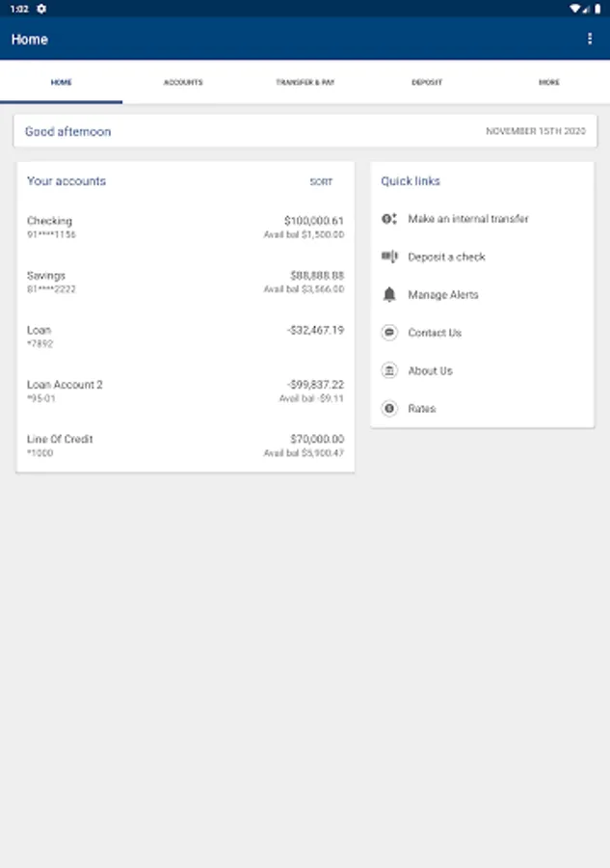610x868 pixels.
Task: Click the internal transfer icon
Action: point(389,219)
